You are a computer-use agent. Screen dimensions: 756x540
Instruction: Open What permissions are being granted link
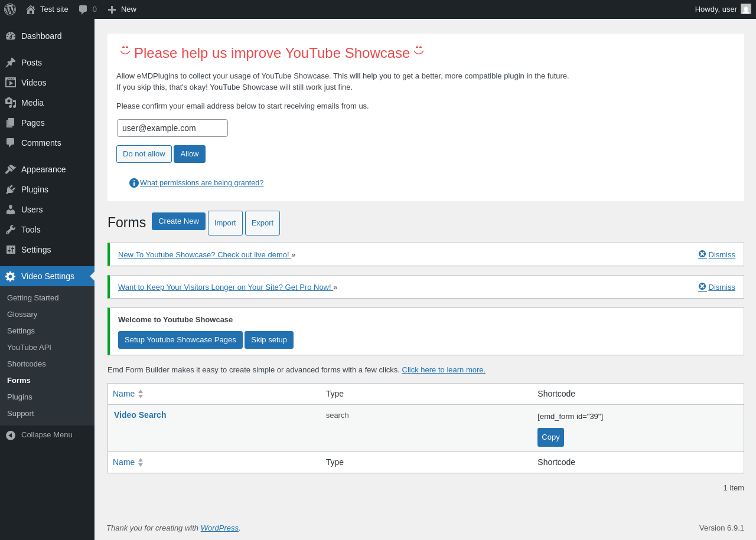pyautogui.click(x=201, y=183)
